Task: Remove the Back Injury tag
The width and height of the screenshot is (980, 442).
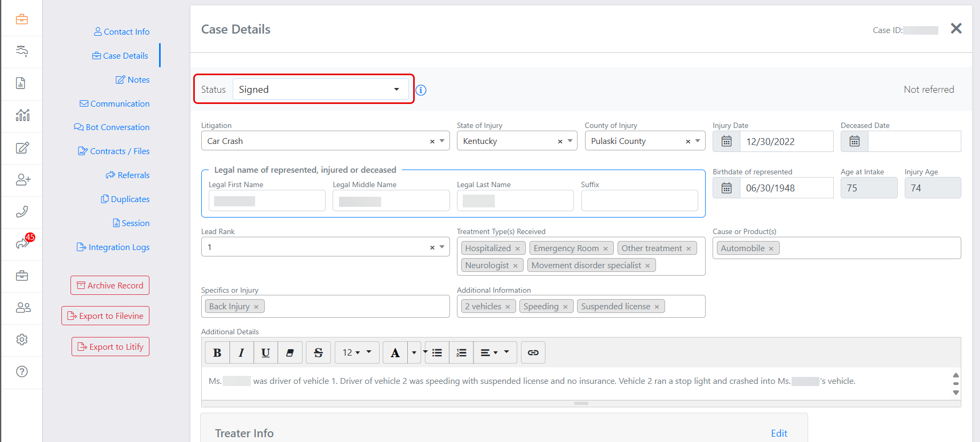Action: click(x=256, y=307)
